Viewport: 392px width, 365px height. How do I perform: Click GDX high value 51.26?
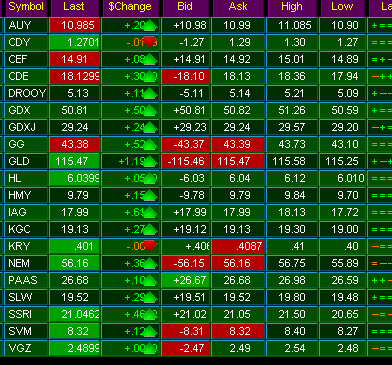pyautogui.click(x=292, y=110)
